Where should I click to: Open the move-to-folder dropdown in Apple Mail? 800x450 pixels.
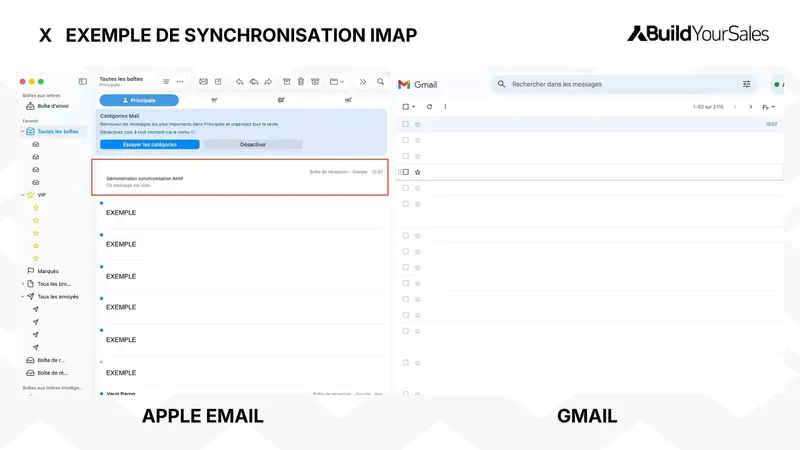click(x=337, y=82)
